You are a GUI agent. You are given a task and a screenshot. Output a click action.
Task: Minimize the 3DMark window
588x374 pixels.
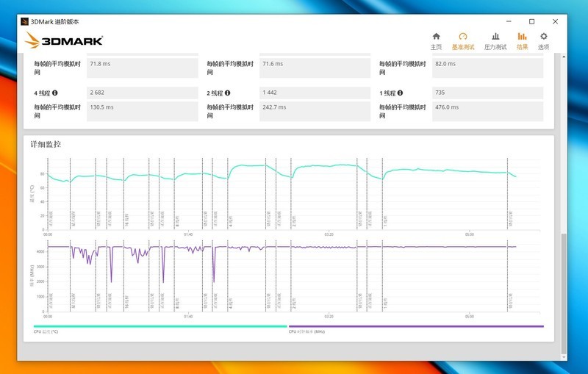(x=509, y=21)
